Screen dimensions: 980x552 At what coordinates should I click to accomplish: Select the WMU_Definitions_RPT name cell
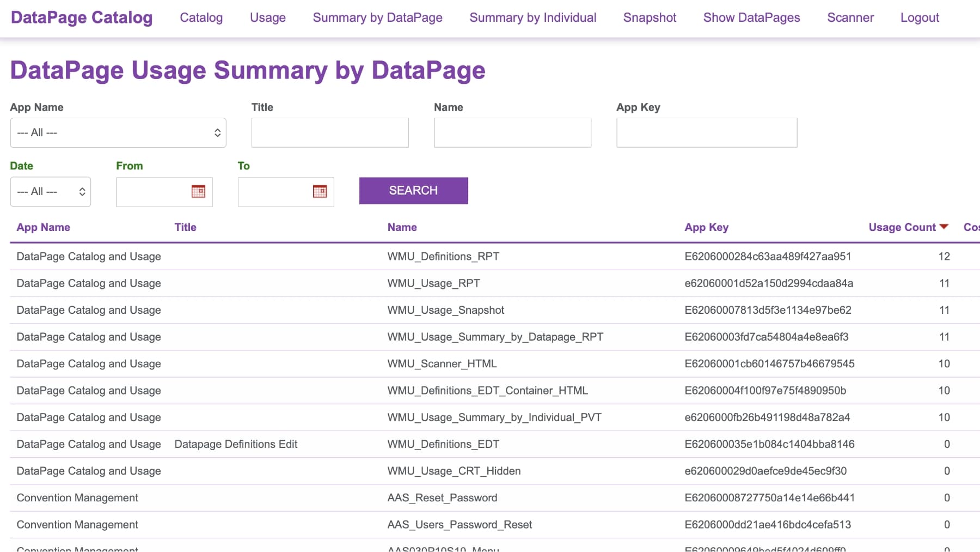pos(443,256)
